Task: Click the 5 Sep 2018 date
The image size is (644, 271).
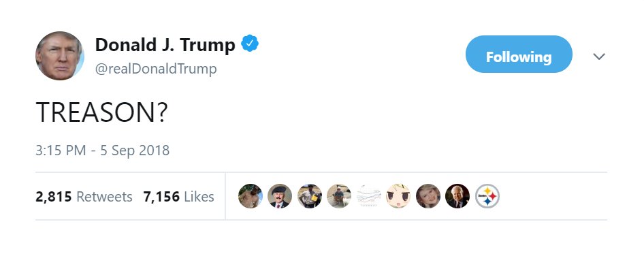Action: [x=135, y=150]
